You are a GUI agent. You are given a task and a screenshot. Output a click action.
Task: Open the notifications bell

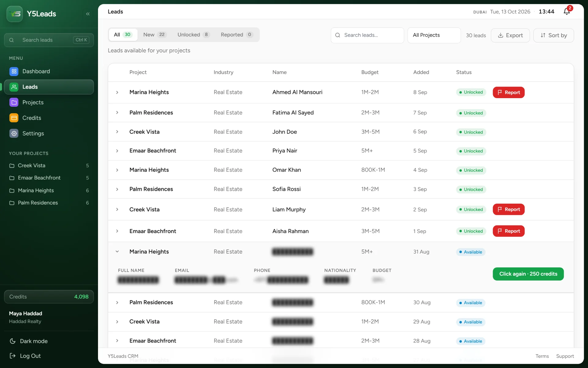[x=567, y=12]
